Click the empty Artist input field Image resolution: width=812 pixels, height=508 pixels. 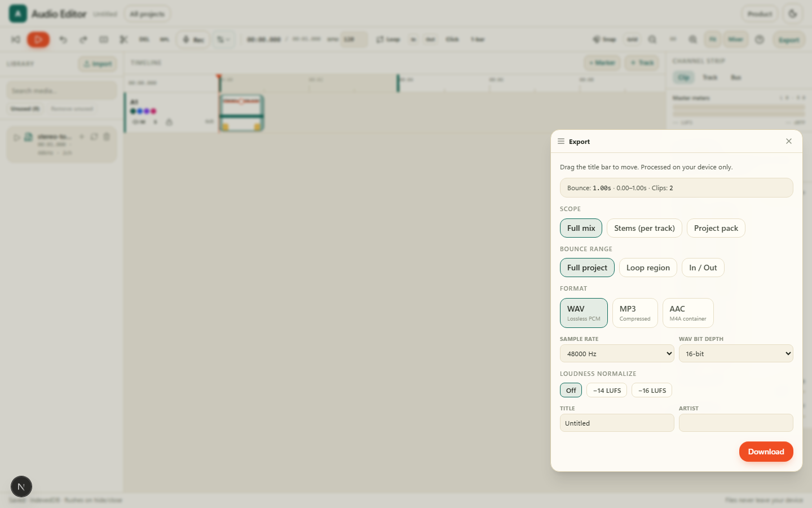(x=736, y=423)
